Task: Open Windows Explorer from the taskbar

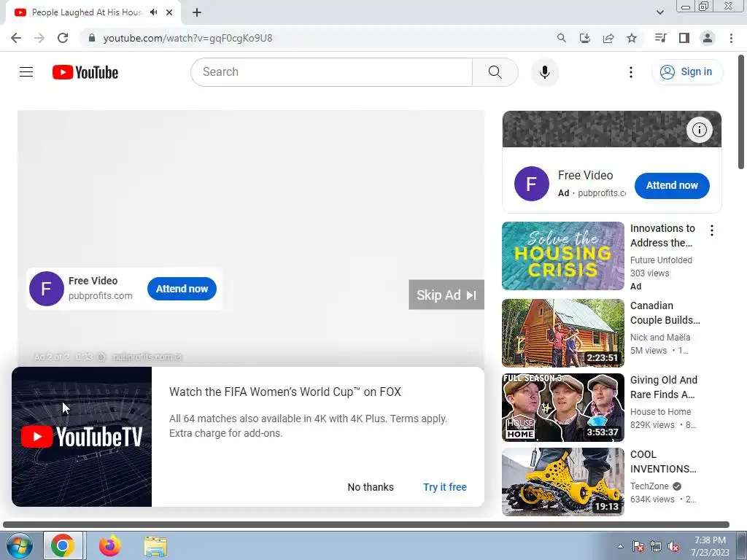Action: [155, 545]
